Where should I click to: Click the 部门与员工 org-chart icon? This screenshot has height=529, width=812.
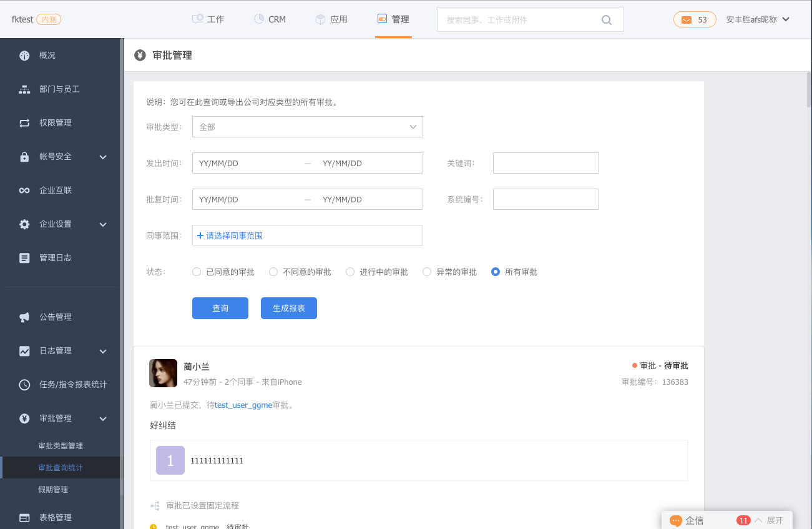click(24, 89)
